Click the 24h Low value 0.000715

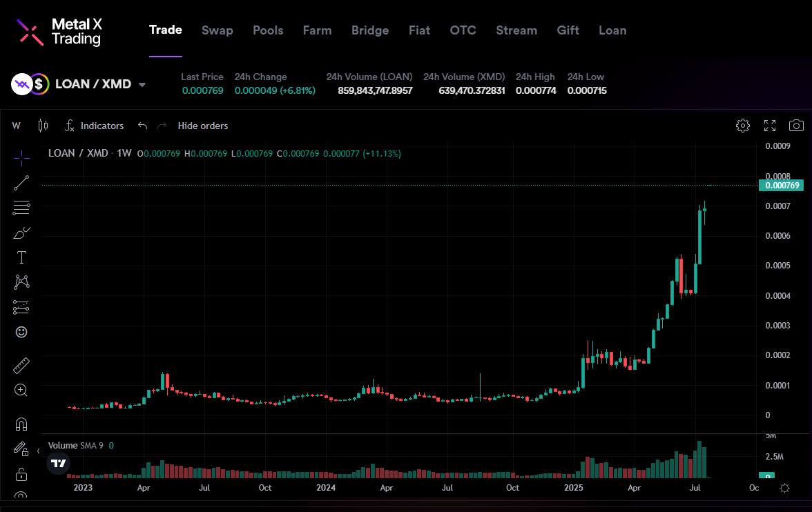click(587, 90)
